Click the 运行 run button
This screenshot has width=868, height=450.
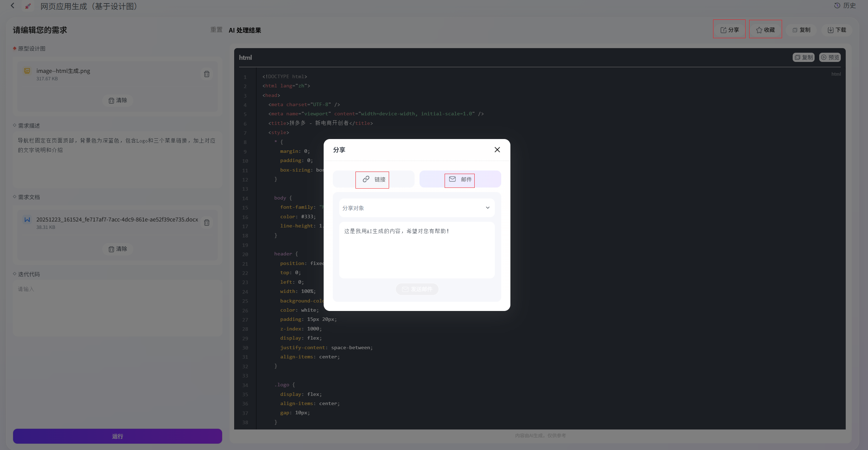point(117,436)
